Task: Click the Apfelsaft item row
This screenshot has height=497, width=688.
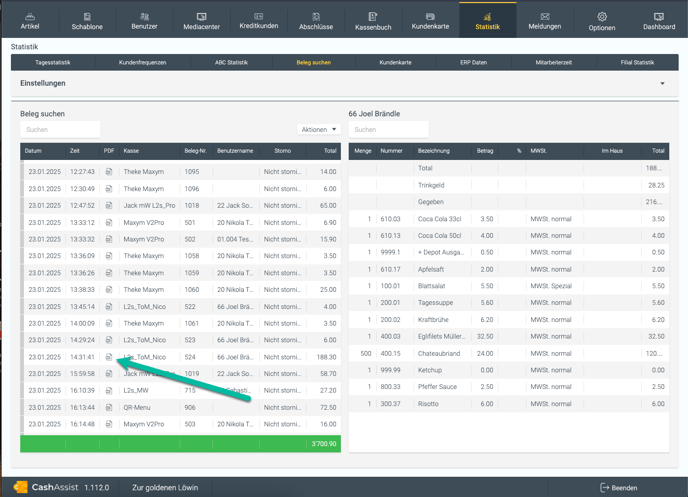Action: (509, 269)
